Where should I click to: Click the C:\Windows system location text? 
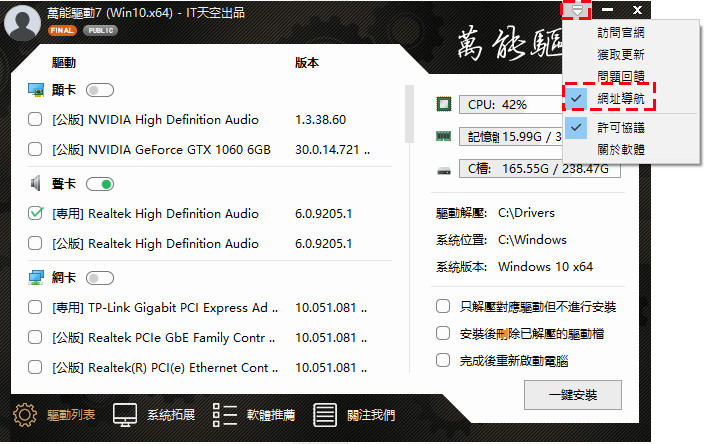coord(532,240)
